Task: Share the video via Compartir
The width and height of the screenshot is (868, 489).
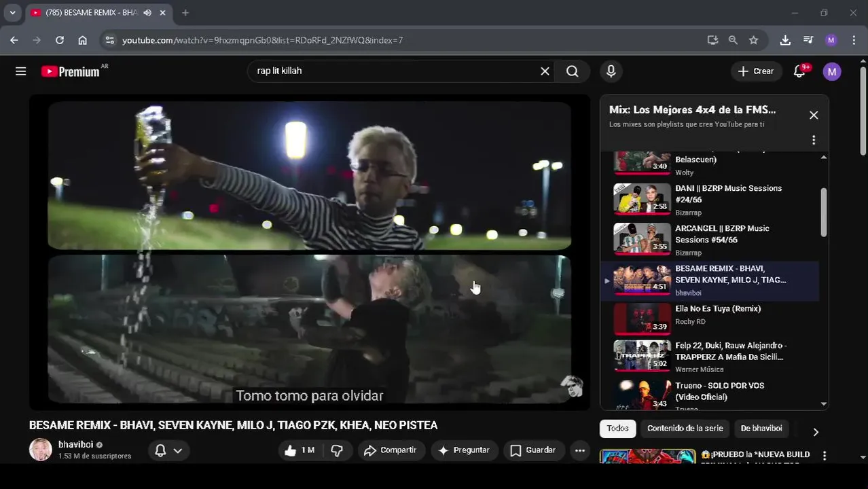Action: 391,450
